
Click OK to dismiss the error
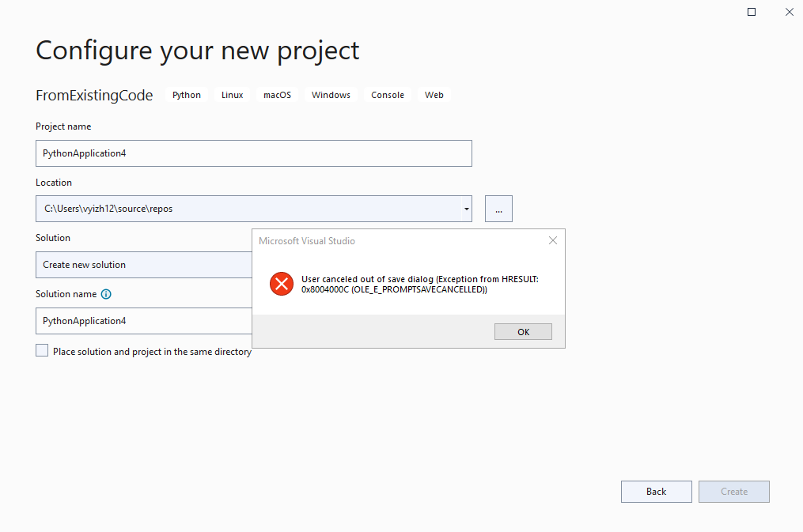click(523, 331)
